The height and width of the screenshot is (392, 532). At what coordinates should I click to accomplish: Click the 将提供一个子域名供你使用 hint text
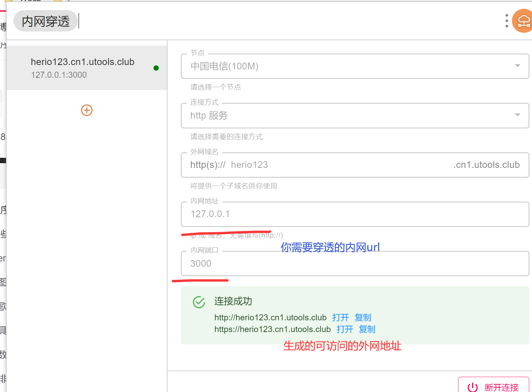tap(234, 186)
